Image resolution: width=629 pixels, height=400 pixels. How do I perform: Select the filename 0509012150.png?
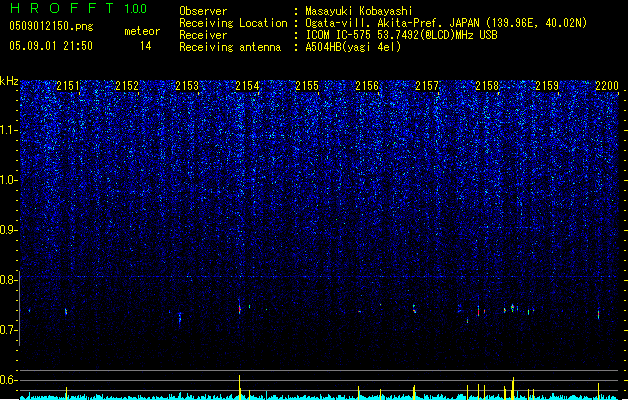(x=51, y=26)
